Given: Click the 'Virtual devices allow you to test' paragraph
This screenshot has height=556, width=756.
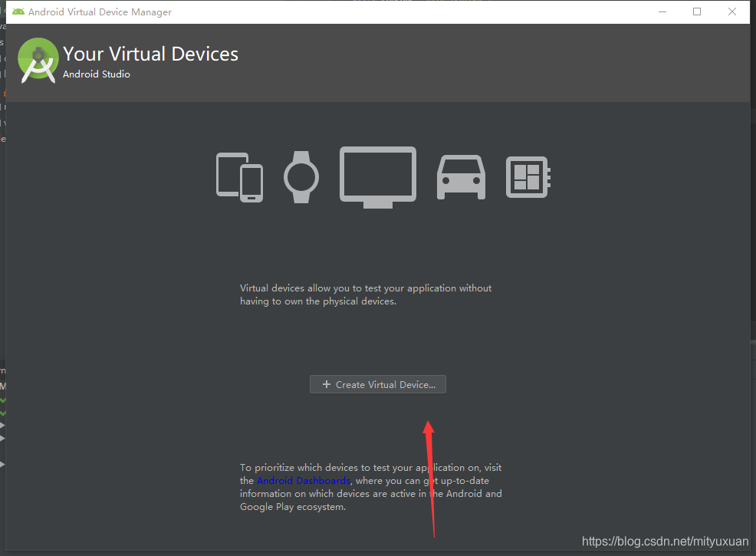Looking at the screenshot, I should click(x=366, y=294).
